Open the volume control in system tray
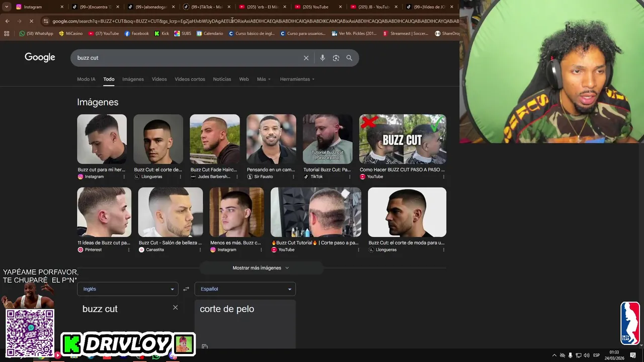This screenshot has width=644, height=362. tap(587, 355)
